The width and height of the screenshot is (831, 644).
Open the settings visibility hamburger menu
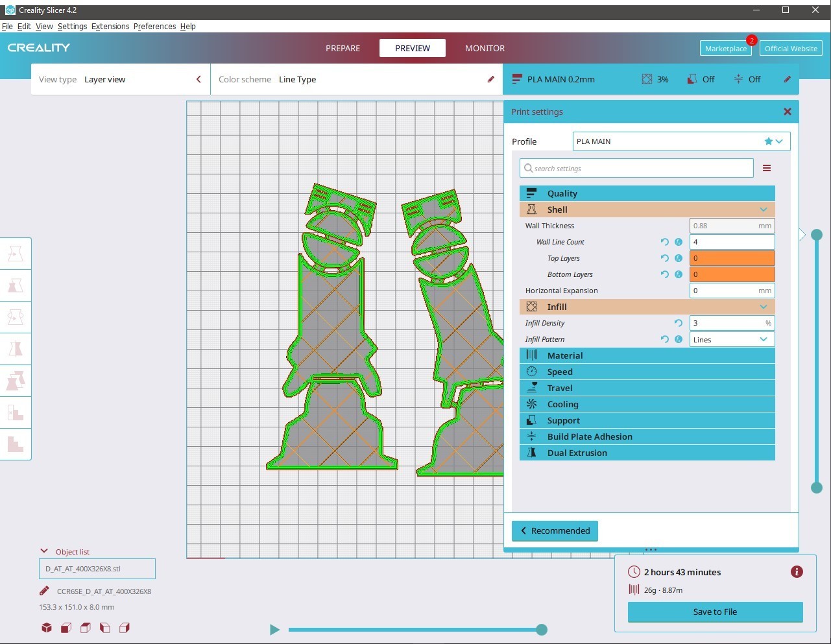[767, 168]
